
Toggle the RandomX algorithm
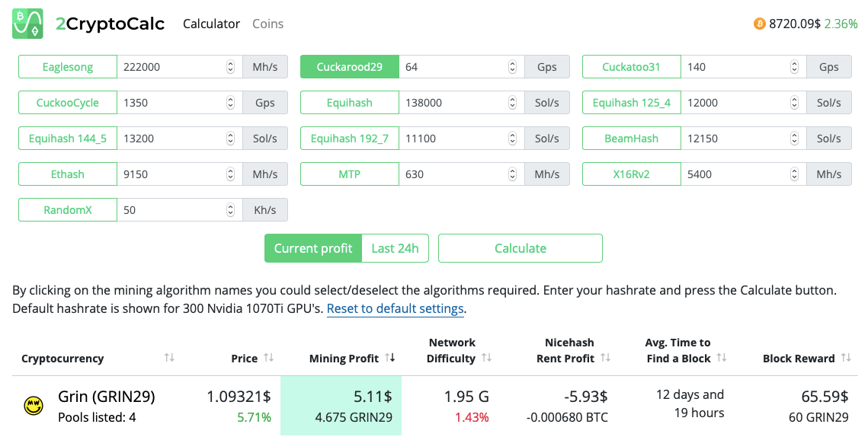(x=68, y=210)
